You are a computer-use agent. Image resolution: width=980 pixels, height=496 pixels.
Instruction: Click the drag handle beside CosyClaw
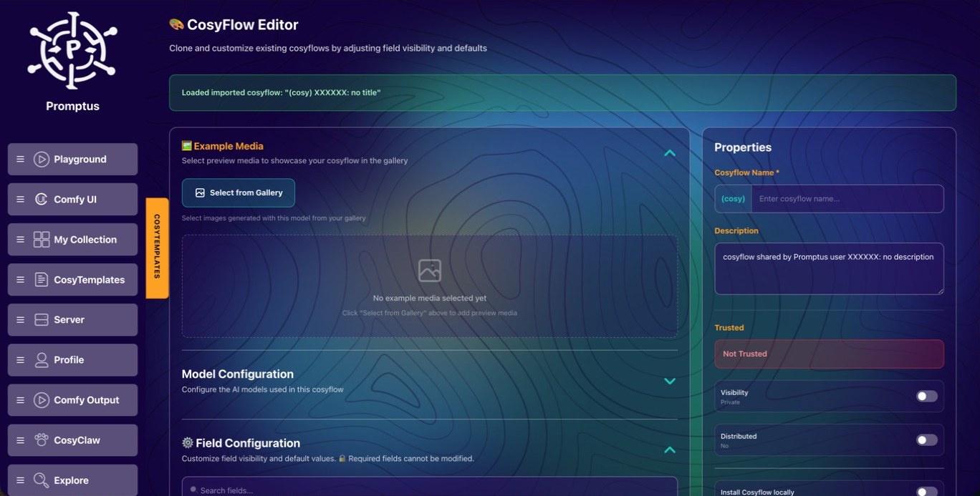(20, 440)
